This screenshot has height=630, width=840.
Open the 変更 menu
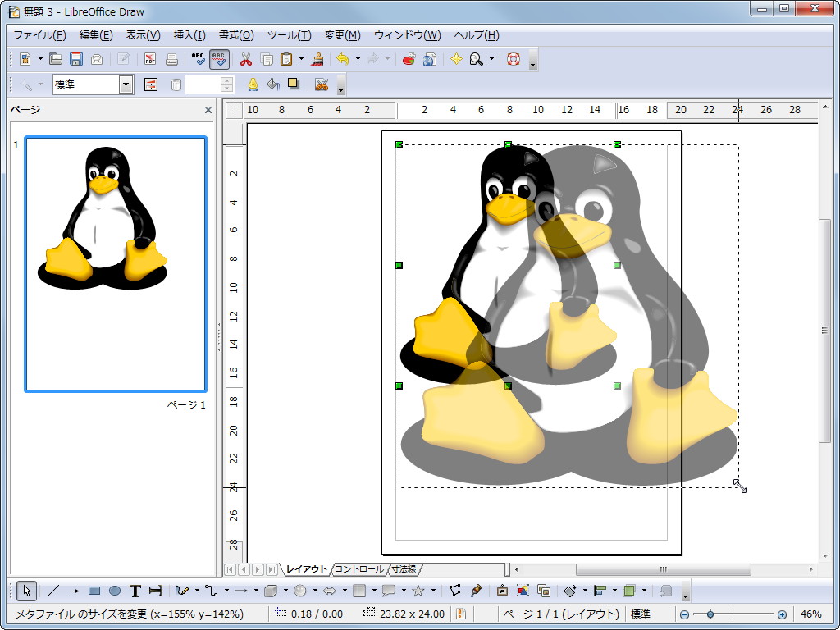[x=342, y=34]
